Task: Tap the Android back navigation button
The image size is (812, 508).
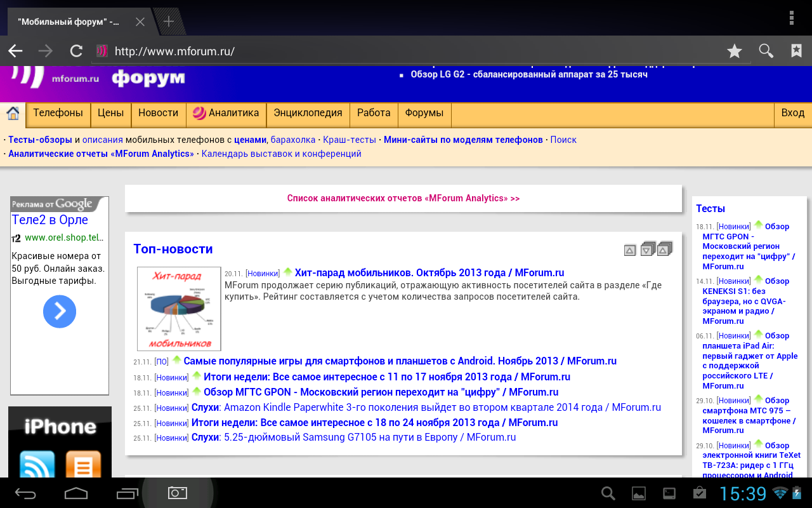Action: click(25, 493)
